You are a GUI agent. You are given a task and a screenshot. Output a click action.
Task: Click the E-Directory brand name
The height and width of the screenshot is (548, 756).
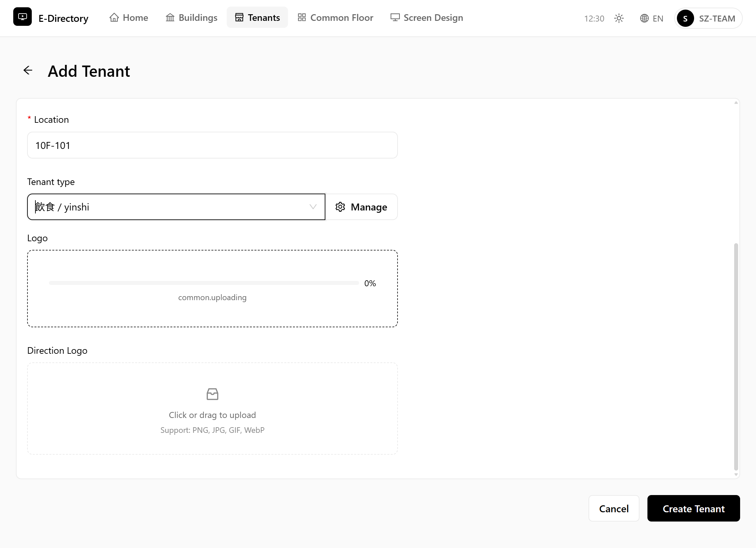[x=63, y=18]
